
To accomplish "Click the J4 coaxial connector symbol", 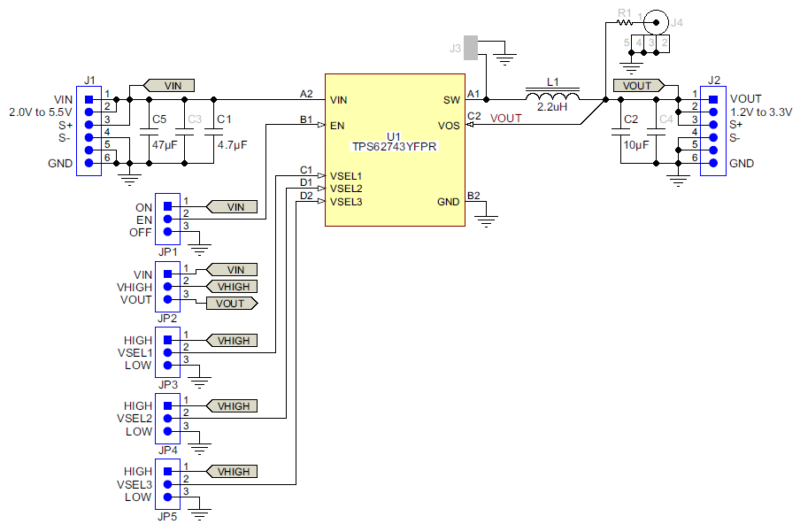I will pyautogui.click(x=656, y=19).
